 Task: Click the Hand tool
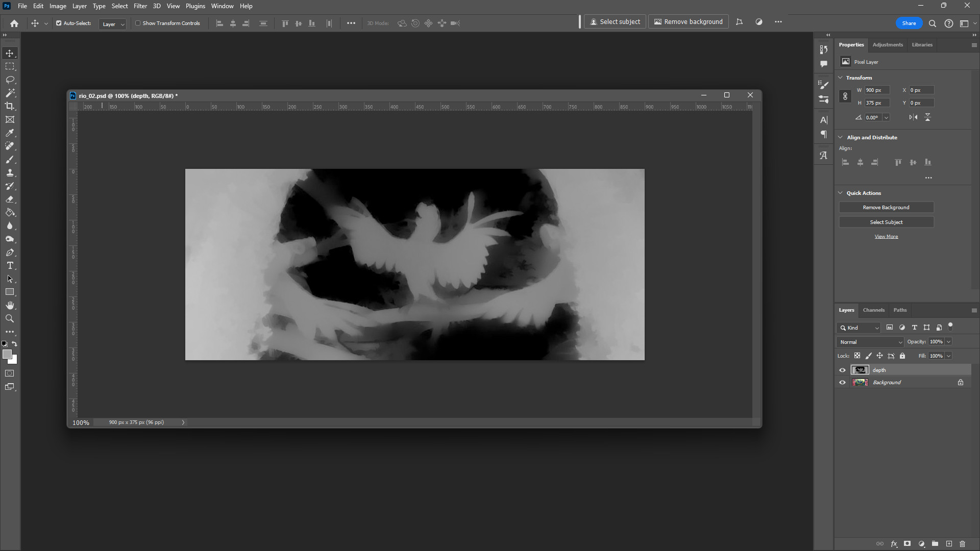[x=10, y=306]
